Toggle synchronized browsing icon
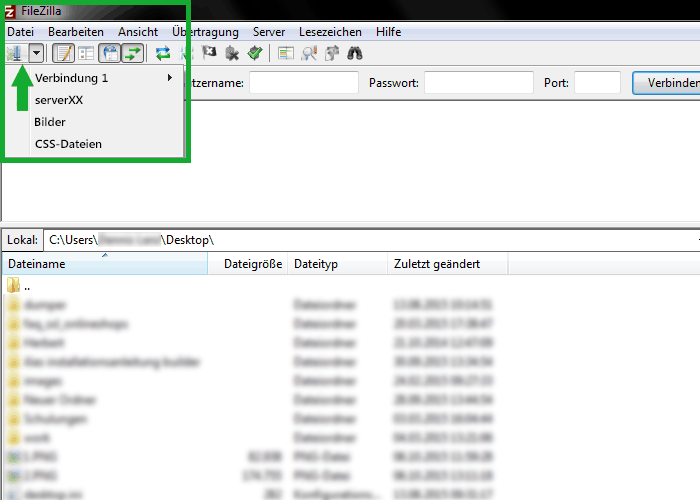The height and width of the screenshot is (500, 700). 332,54
